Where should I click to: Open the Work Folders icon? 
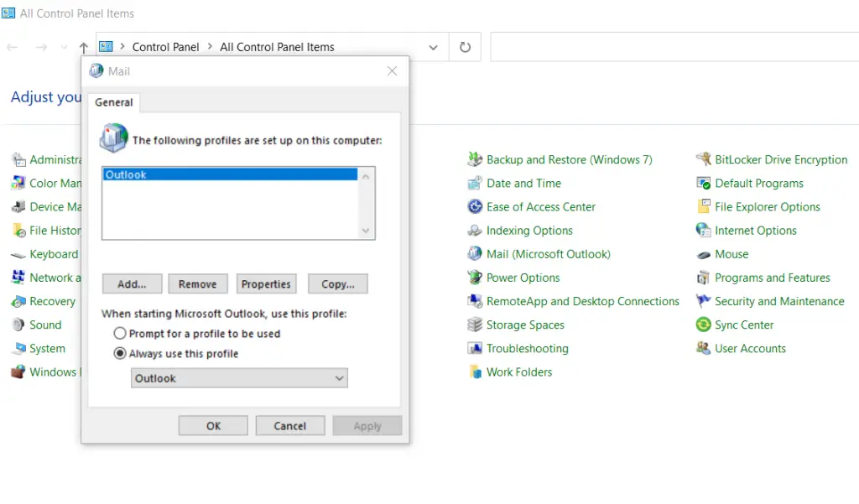pyautogui.click(x=475, y=372)
